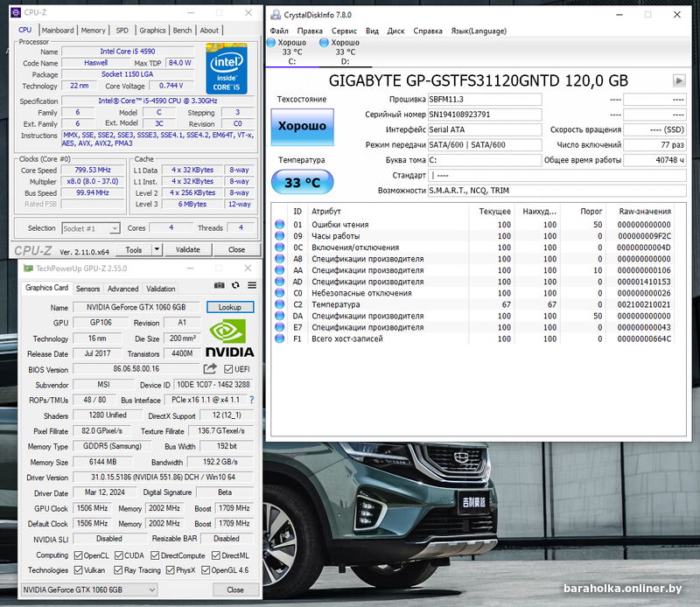Screen dimensions: 700x607
Task: Toggle the DirectCompute checkbox
Action: point(155,555)
